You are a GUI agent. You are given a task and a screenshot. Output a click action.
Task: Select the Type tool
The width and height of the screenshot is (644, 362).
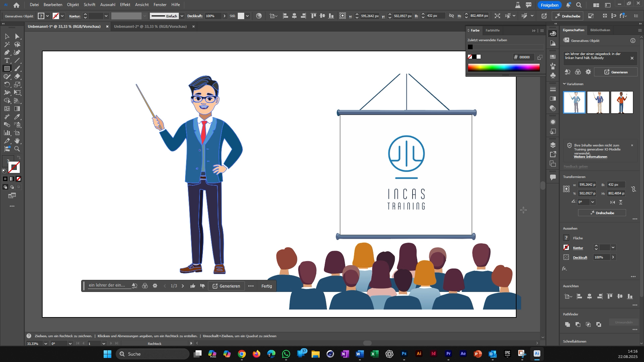[7, 60]
